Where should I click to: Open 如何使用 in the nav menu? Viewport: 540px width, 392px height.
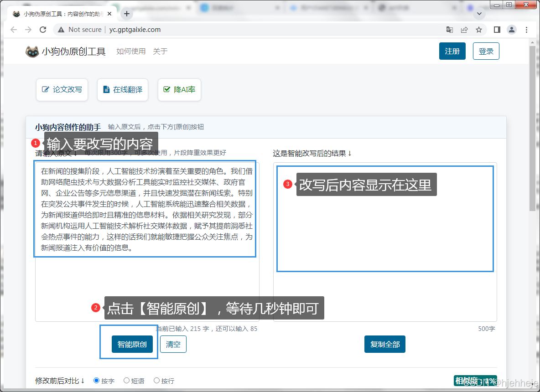pos(131,52)
